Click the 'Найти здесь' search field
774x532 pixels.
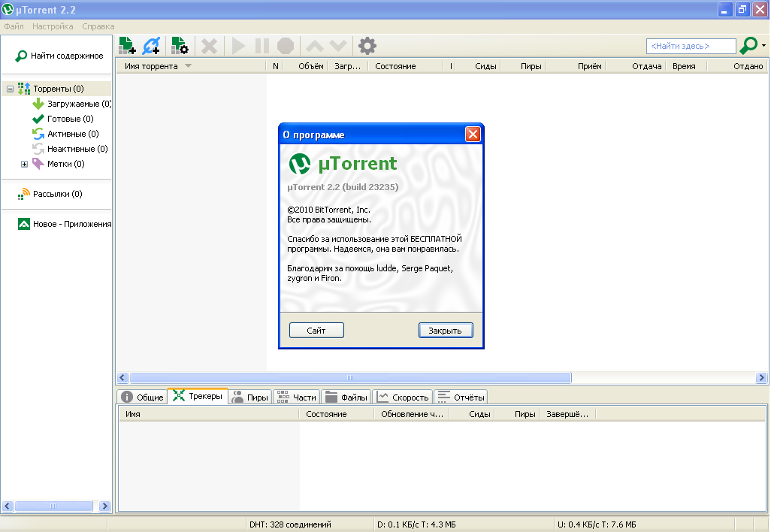tap(691, 46)
